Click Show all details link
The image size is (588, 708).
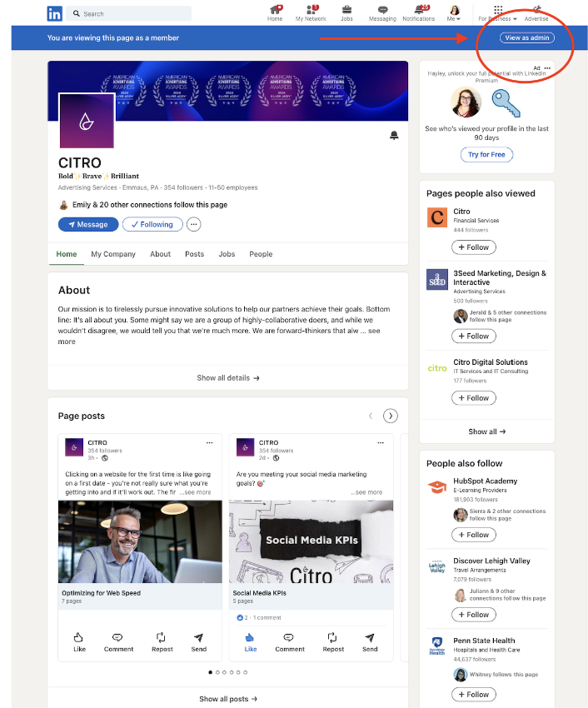coord(227,378)
